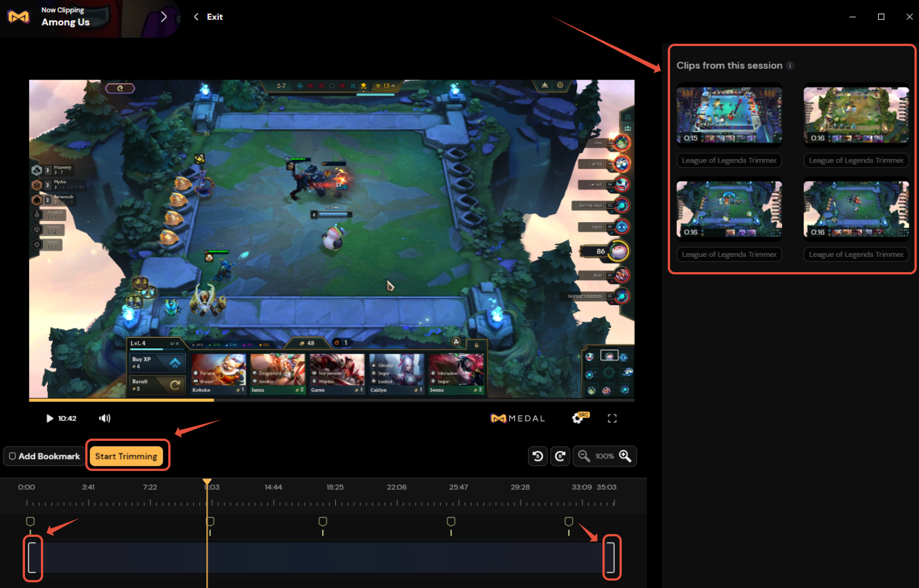Click the Start Trimming button

click(126, 456)
